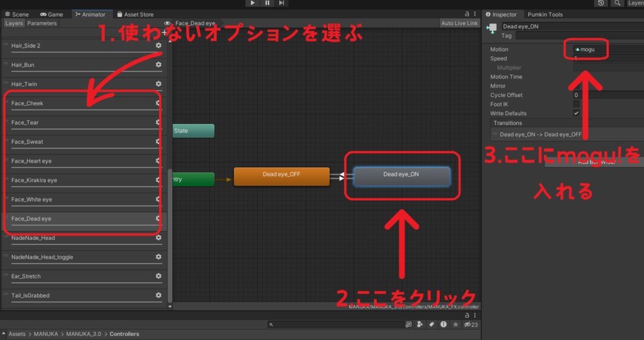Click the Pause button in top toolbar
The image size is (644, 340).
267,3
